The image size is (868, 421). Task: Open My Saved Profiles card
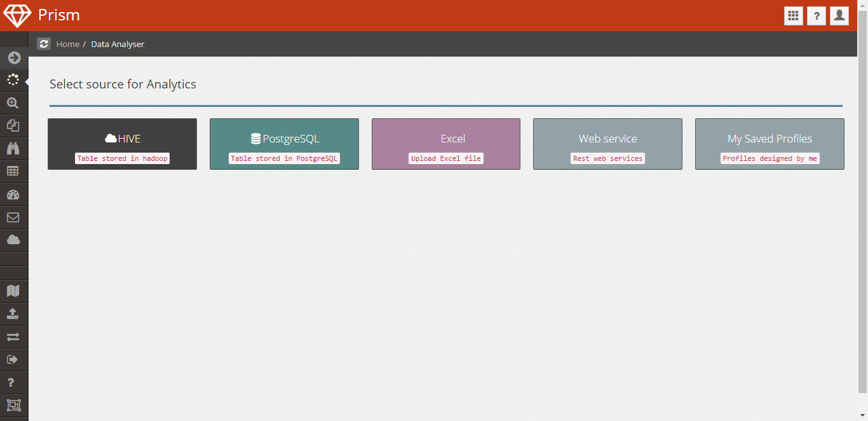(770, 144)
